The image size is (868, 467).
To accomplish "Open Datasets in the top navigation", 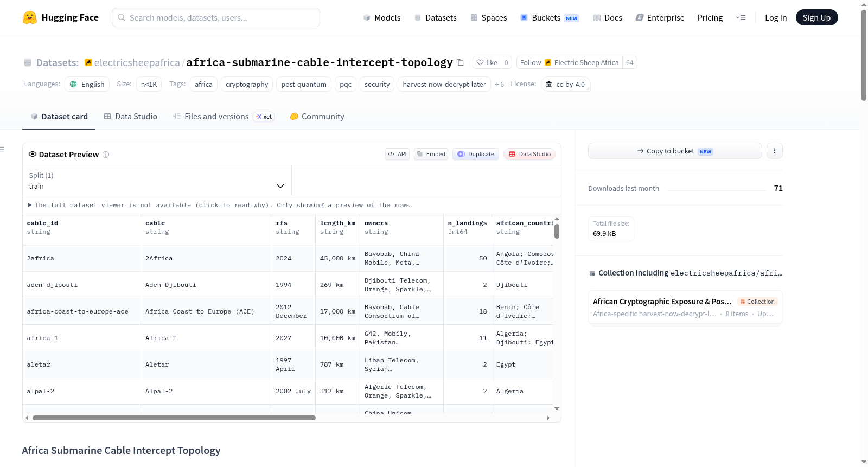I will click(436, 17).
